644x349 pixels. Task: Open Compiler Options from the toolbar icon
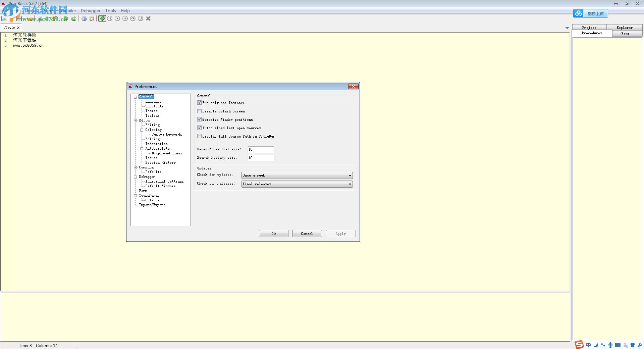pyautogui.click(x=92, y=19)
